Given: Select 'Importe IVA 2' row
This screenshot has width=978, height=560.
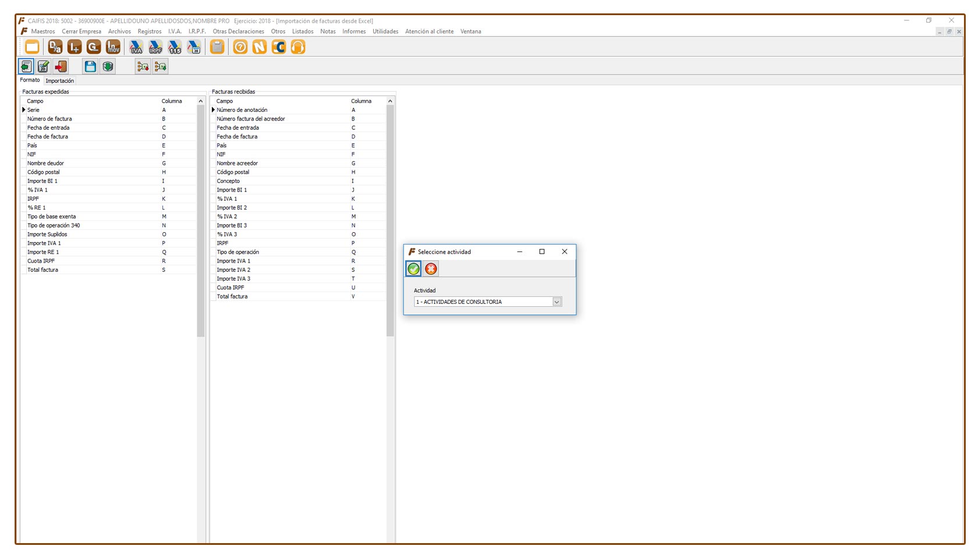Looking at the screenshot, I should click(x=298, y=270).
